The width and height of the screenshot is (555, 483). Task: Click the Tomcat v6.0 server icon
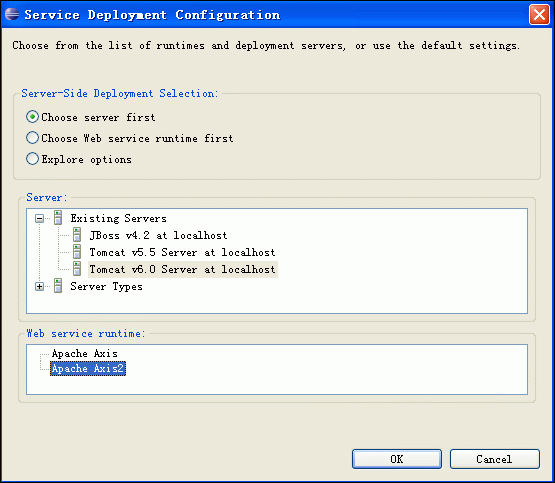(77, 269)
